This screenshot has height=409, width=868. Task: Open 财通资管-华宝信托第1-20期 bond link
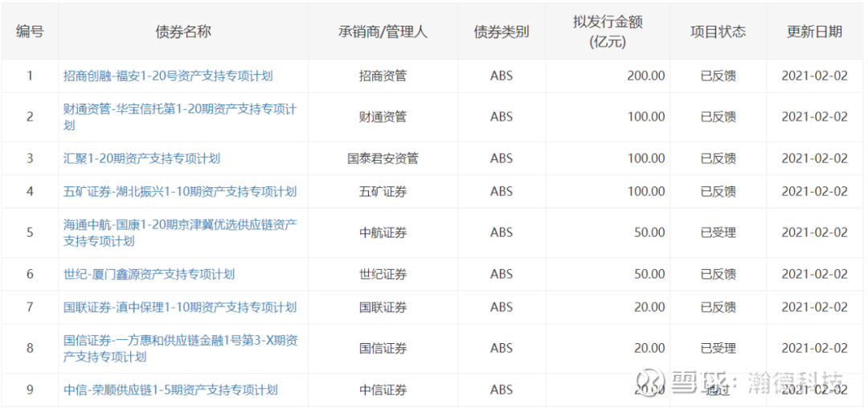(180, 117)
